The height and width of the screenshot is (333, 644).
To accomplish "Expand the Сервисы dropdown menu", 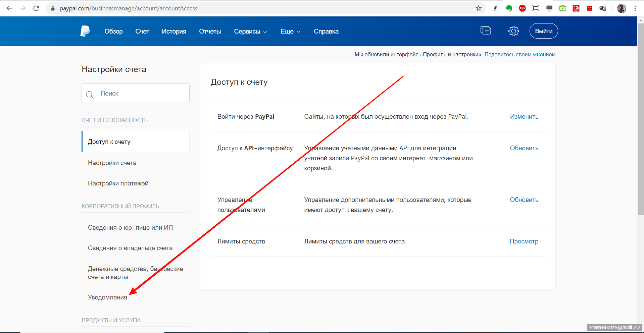I will coord(250,32).
